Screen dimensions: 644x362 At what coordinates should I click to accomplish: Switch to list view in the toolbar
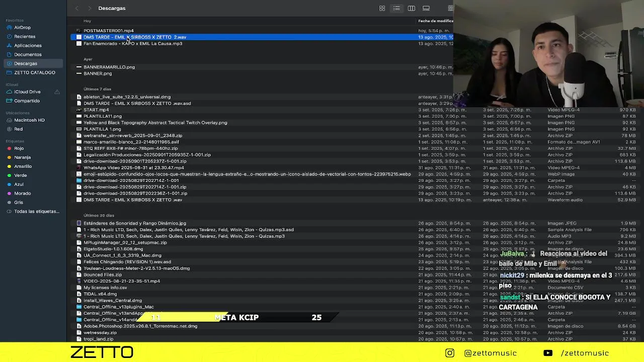(x=396, y=8)
